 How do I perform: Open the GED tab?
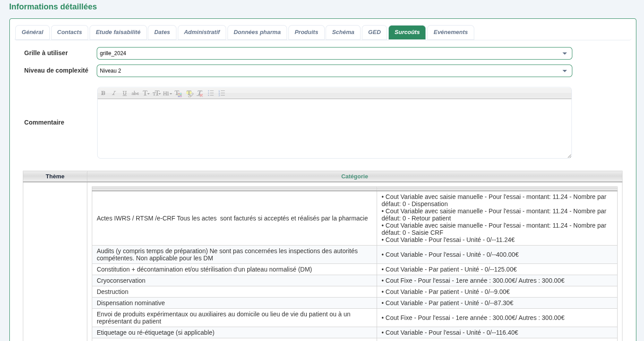(x=374, y=32)
